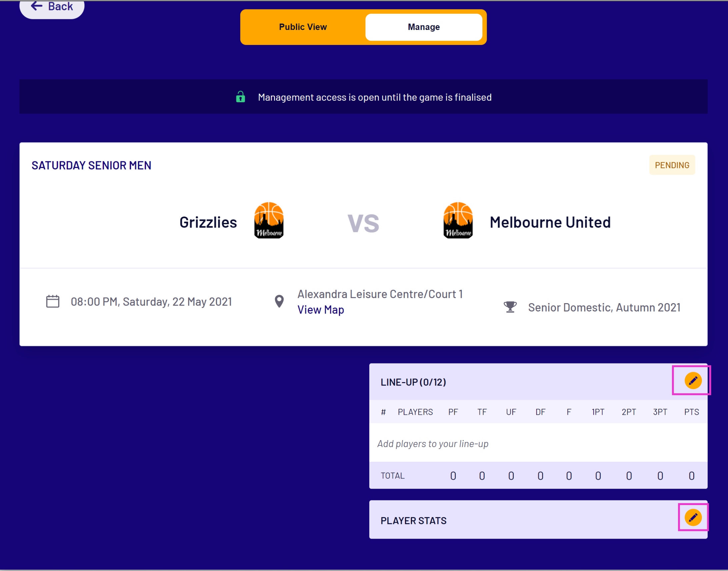728x571 pixels.
Task: Click '08:00 PM, Saturday, 22 May 2021'
Action: click(151, 302)
